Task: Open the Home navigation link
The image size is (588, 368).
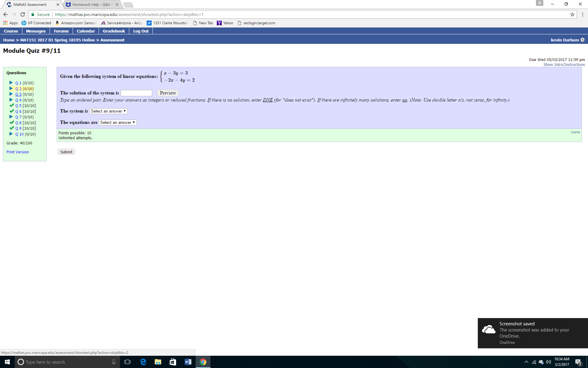Action: (9, 40)
